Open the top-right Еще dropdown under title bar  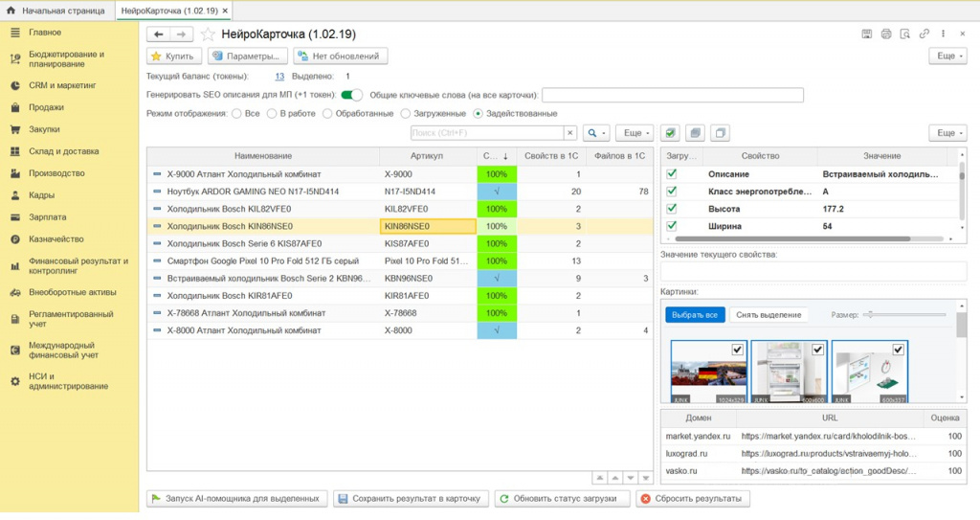click(x=947, y=57)
